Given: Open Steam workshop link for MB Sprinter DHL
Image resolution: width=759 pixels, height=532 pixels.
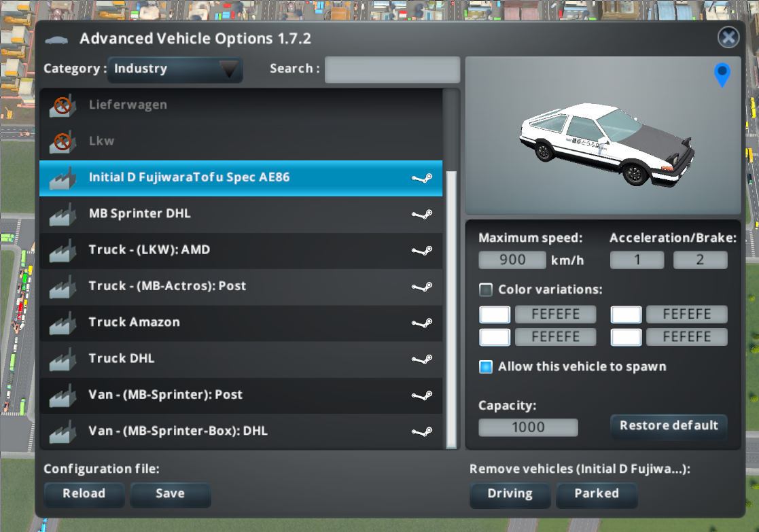Looking at the screenshot, I should click(x=421, y=215).
